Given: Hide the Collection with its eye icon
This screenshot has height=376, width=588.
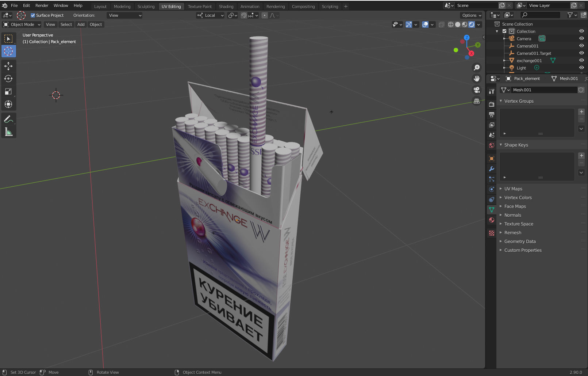Looking at the screenshot, I should click(581, 31).
